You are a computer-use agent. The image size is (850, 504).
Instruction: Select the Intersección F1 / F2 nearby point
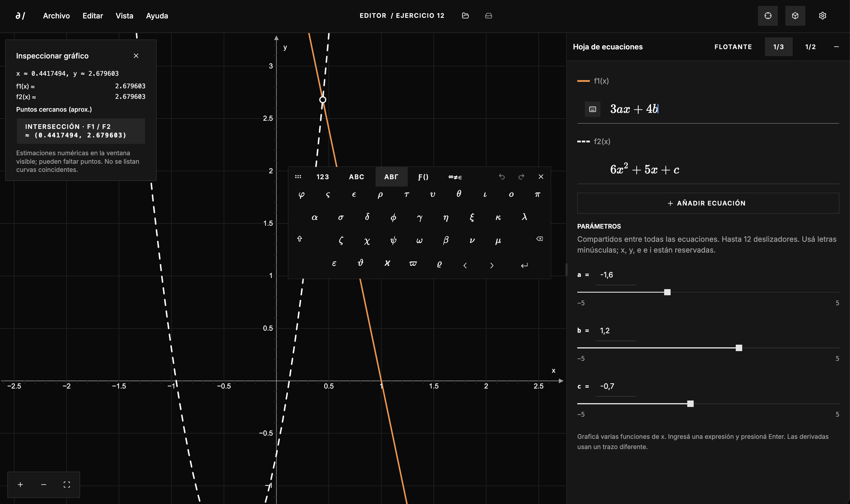click(x=81, y=131)
